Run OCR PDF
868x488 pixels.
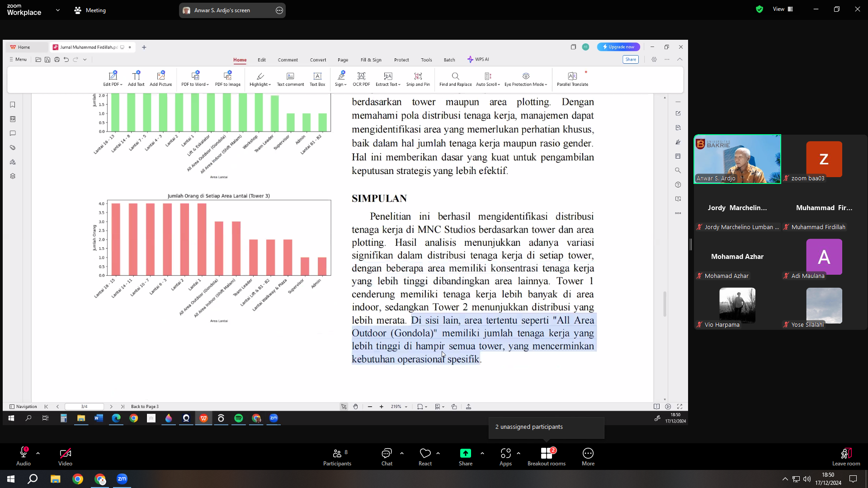click(361, 79)
